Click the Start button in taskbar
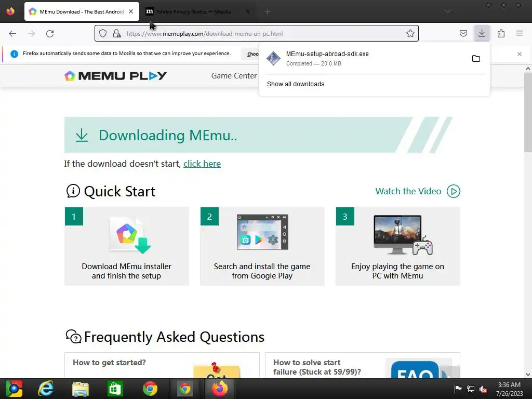Screen dimensions: 532x399 point(14,389)
